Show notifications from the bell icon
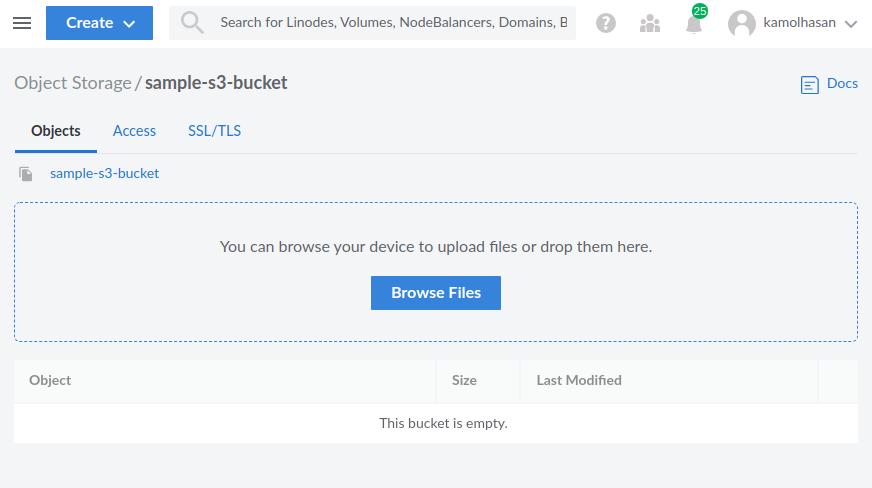The width and height of the screenshot is (872, 488). [x=694, y=24]
